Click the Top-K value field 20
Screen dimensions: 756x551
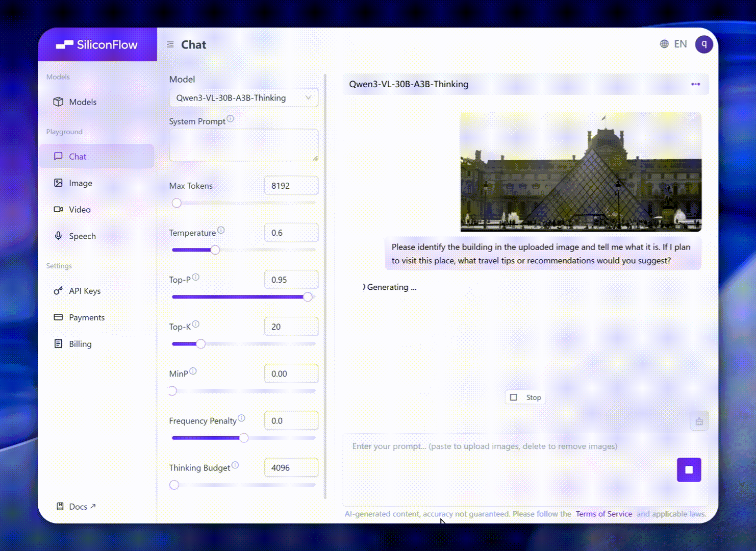tap(291, 327)
